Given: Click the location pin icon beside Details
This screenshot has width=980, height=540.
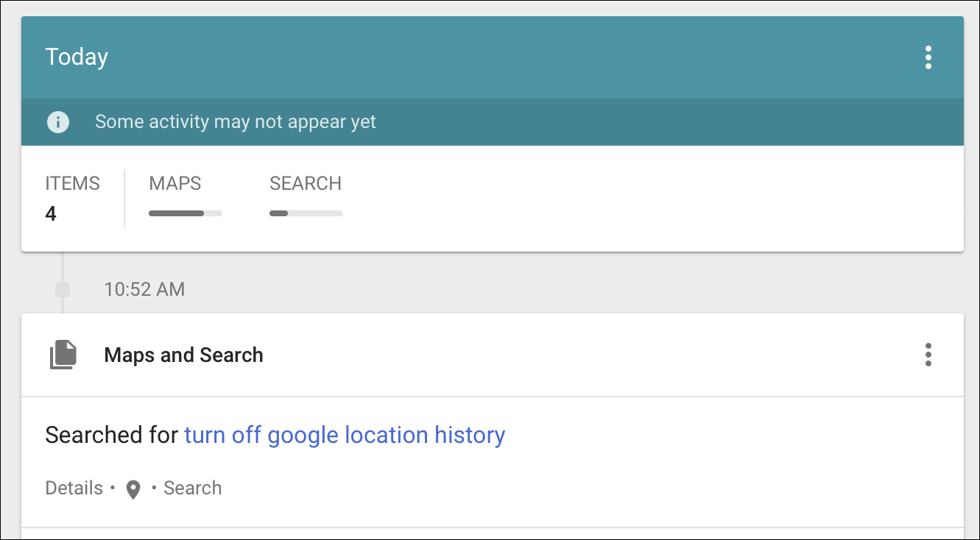Looking at the screenshot, I should coord(133,489).
